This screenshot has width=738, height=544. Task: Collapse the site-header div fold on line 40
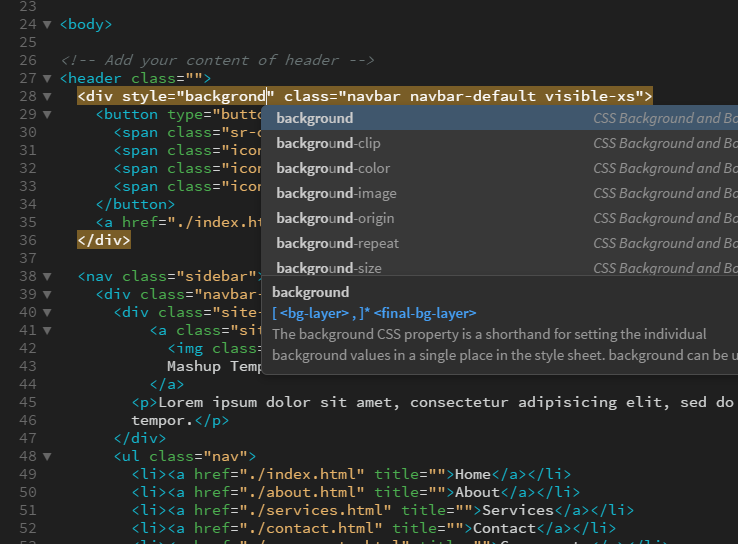47,312
